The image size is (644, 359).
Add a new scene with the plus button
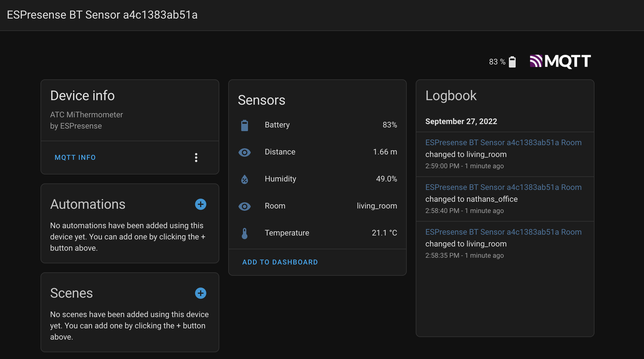(x=200, y=293)
